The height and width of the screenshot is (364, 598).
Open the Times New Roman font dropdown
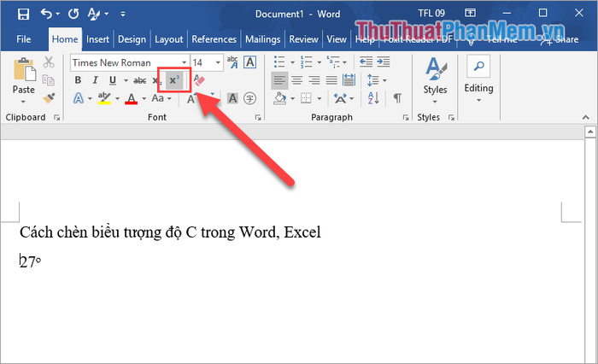[184, 62]
